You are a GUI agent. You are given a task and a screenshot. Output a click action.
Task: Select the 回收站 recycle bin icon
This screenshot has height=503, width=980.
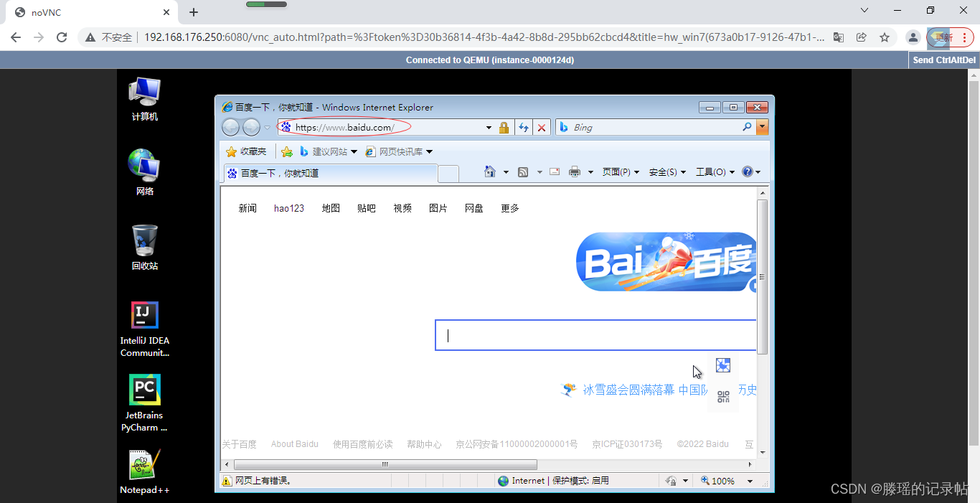(x=144, y=247)
